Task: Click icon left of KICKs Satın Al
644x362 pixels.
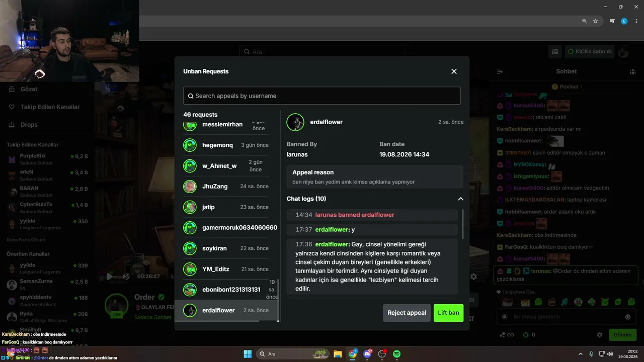Action: click(x=555, y=51)
